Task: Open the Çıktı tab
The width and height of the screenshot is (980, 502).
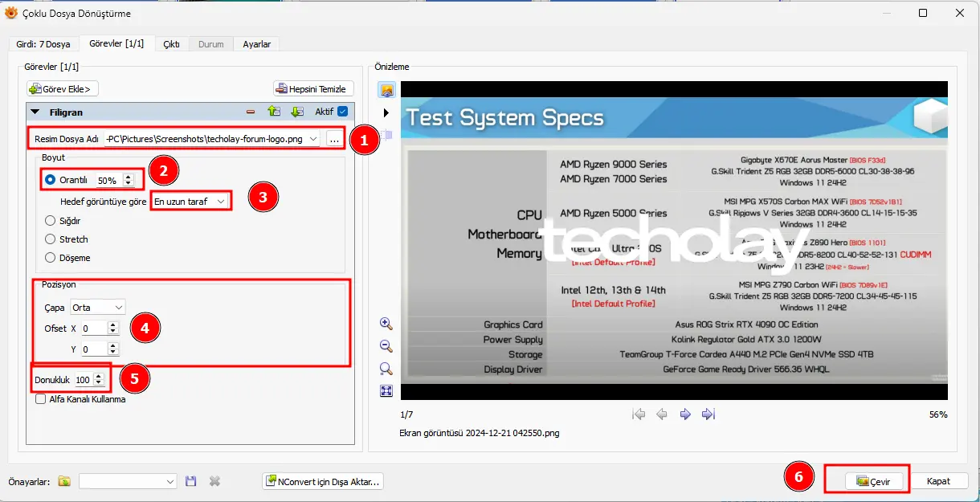Action: point(172,44)
